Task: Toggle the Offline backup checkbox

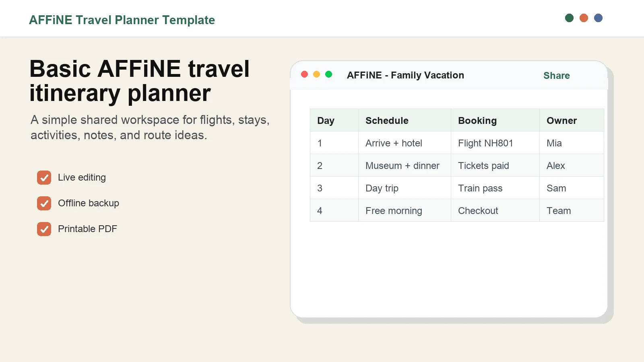Action: point(44,203)
